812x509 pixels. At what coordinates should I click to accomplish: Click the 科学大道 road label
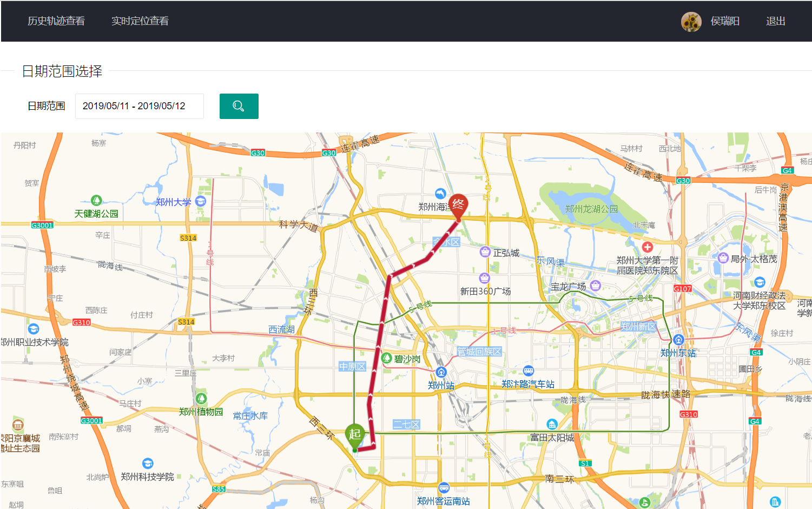299,226
